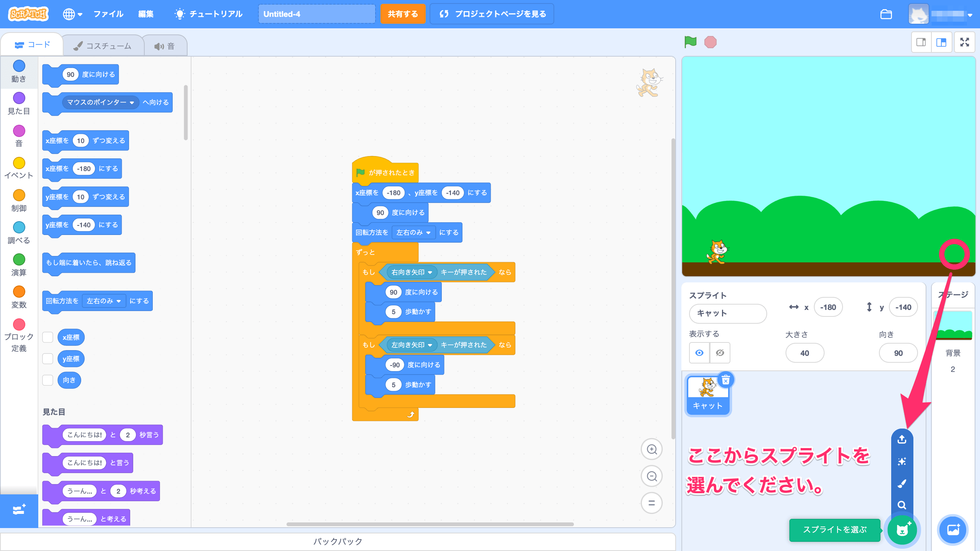Screen dimensions: 980x551
Task: Click the green flag to start
Action: (x=690, y=42)
